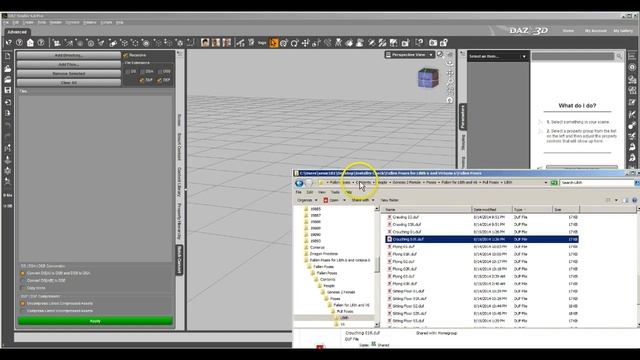Click the camera render icon in toolbar

[433, 42]
